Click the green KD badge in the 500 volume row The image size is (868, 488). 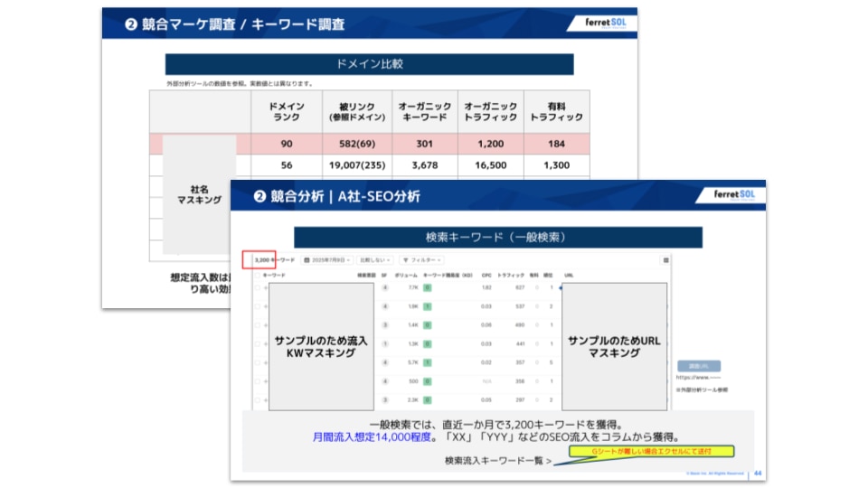click(x=426, y=380)
